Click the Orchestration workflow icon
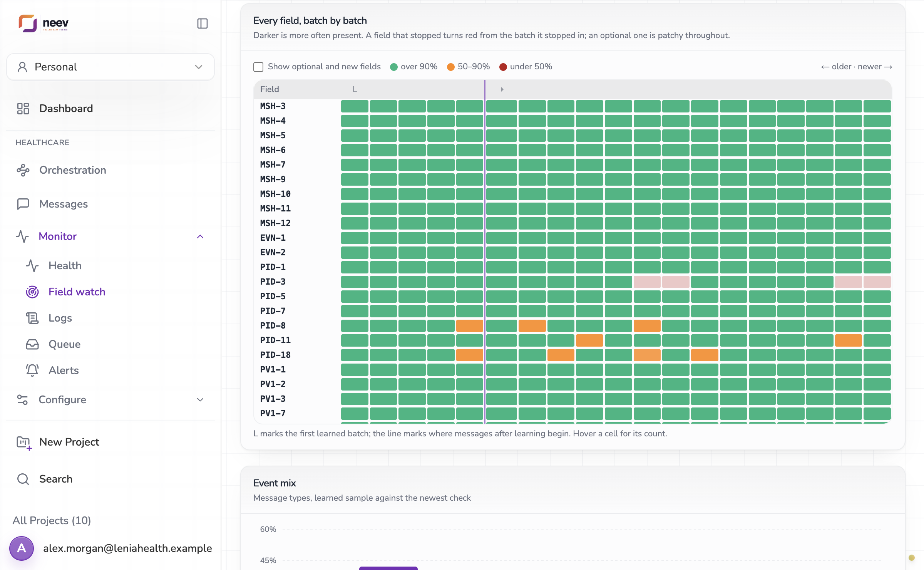 23,170
